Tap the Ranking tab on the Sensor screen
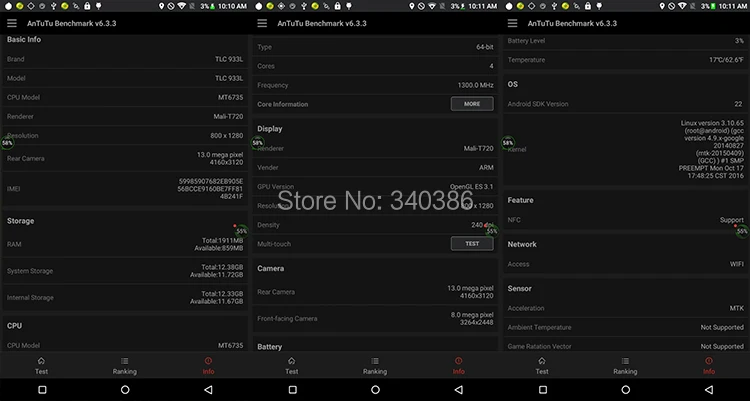 [x=625, y=366]
